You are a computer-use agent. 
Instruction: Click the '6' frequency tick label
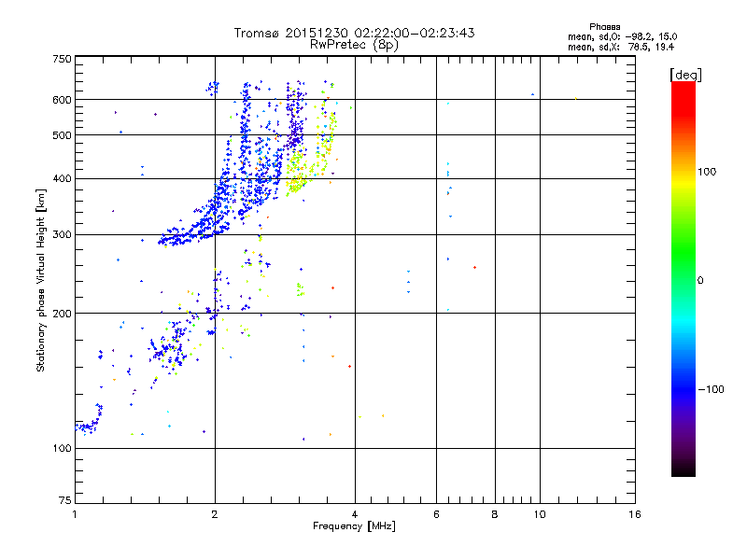tap(436, 514)
